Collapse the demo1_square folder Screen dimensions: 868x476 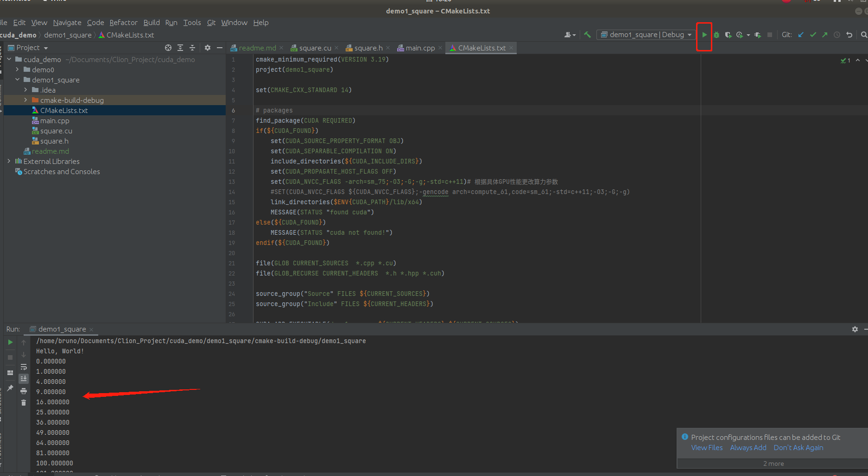point(17,80)
